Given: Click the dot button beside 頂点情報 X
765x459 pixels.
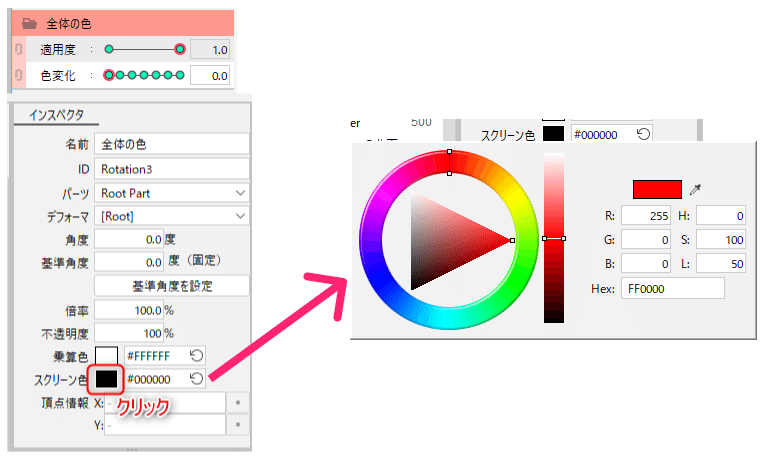Looking at the screenshot, I should click(x=238, y=402).
